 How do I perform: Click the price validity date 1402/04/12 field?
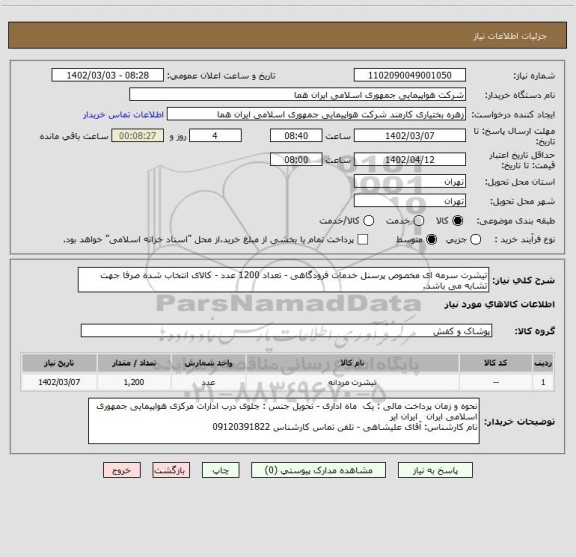pyautogui.click(x=410, y=159)
